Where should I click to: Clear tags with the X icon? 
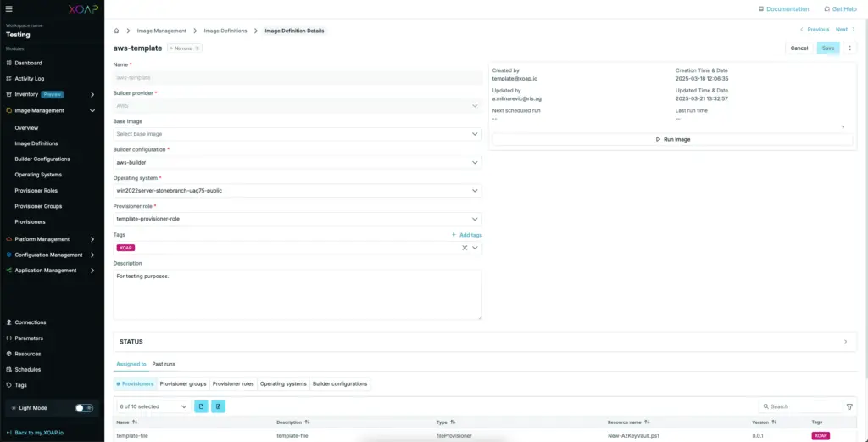[x=464, y=248]
